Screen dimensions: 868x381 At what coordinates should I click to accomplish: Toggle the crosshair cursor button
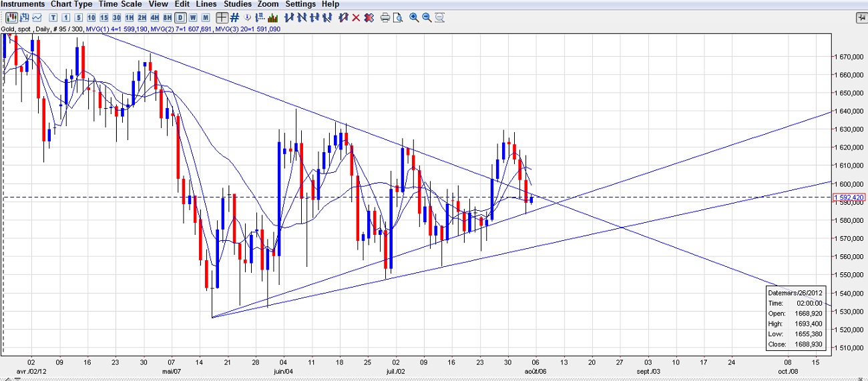222,17
